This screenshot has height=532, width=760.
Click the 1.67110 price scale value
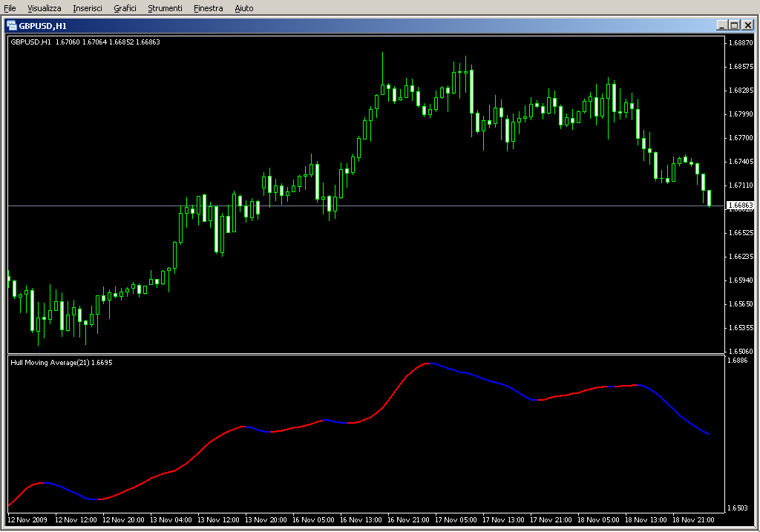(741, 185)
